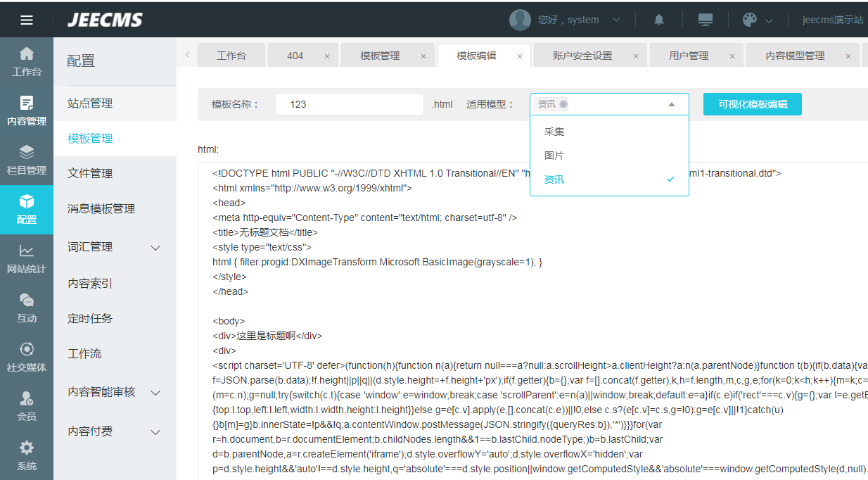Toggle the hamburger menu icon

coord(27,20)
